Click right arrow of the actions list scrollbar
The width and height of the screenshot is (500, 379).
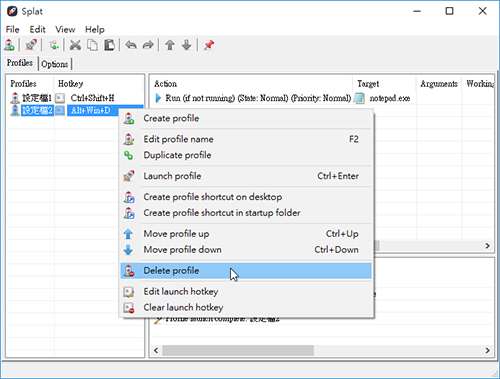487,246
